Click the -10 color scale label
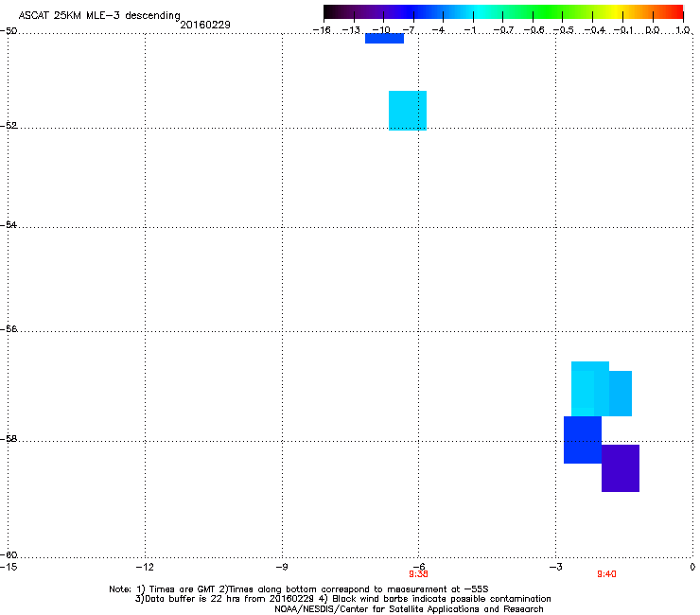The height and width of the screenshot is (615, 700). tap(381, 30)
